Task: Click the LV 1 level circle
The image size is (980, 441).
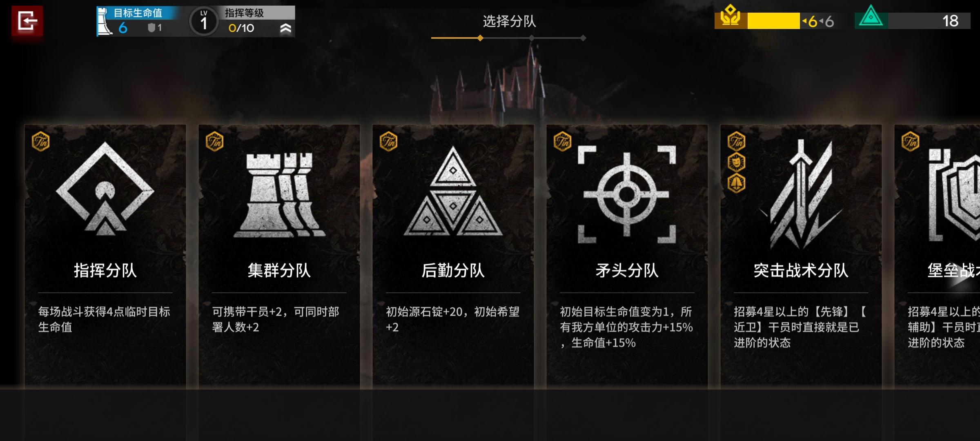Action: coord(203,21)
